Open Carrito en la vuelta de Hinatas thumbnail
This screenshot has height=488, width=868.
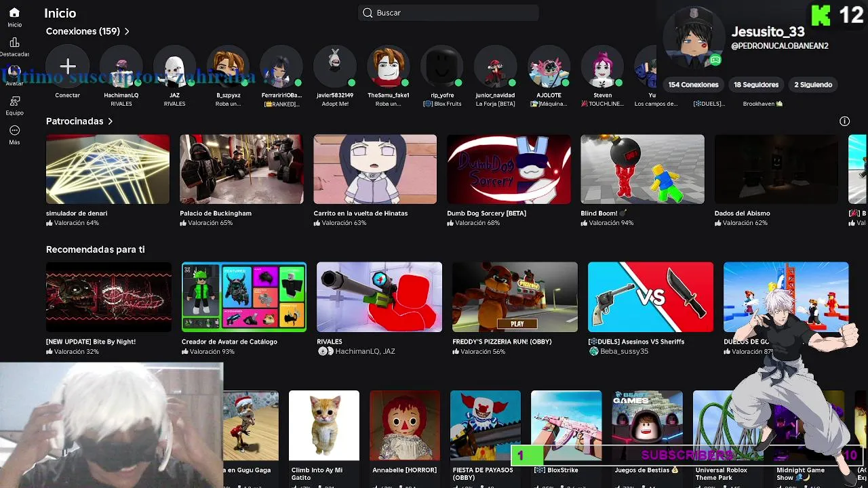click(x=375, y=169)
